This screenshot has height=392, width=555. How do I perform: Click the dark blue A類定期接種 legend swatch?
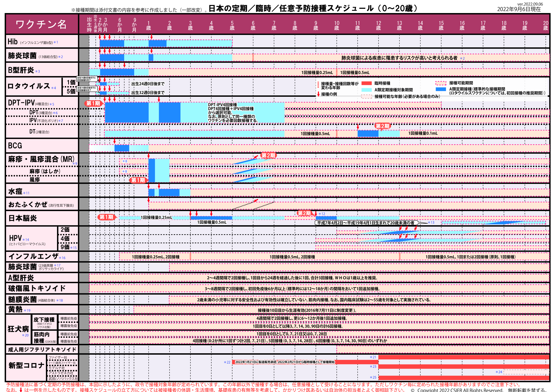441,89
